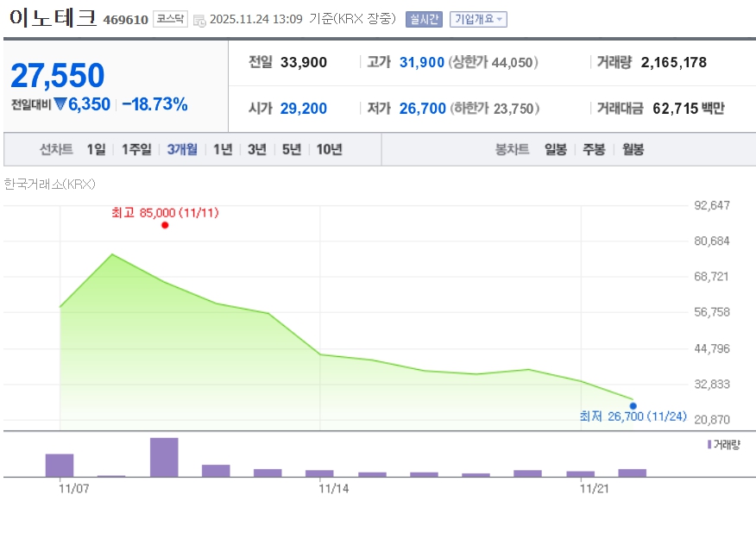The width and height of the screenshot is (756, 551).
Task: Expand the 기업개요 dropdown
Action: 478,19
